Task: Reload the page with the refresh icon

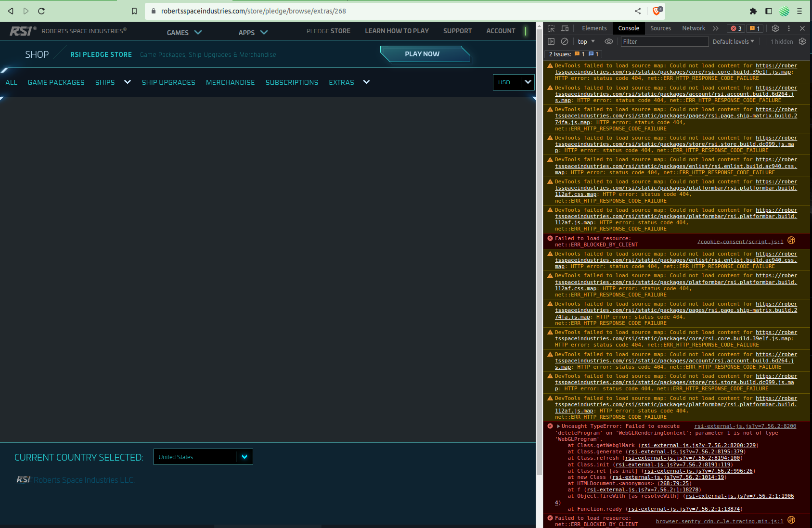Action: pyautogui.click(x=41, y=11)
